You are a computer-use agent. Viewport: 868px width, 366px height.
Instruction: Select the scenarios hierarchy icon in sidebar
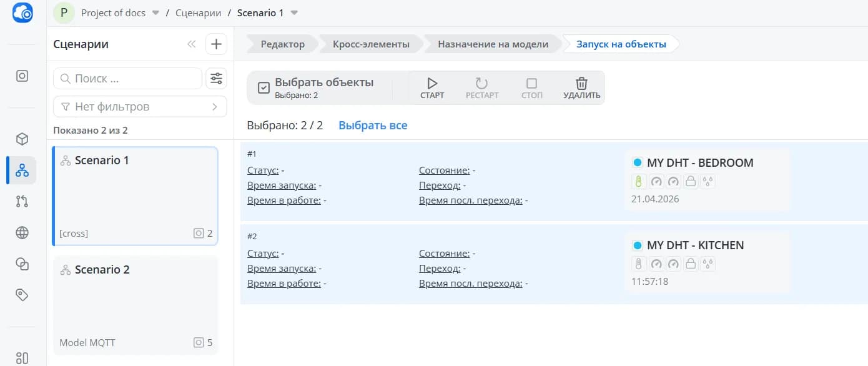coord(22,170)
